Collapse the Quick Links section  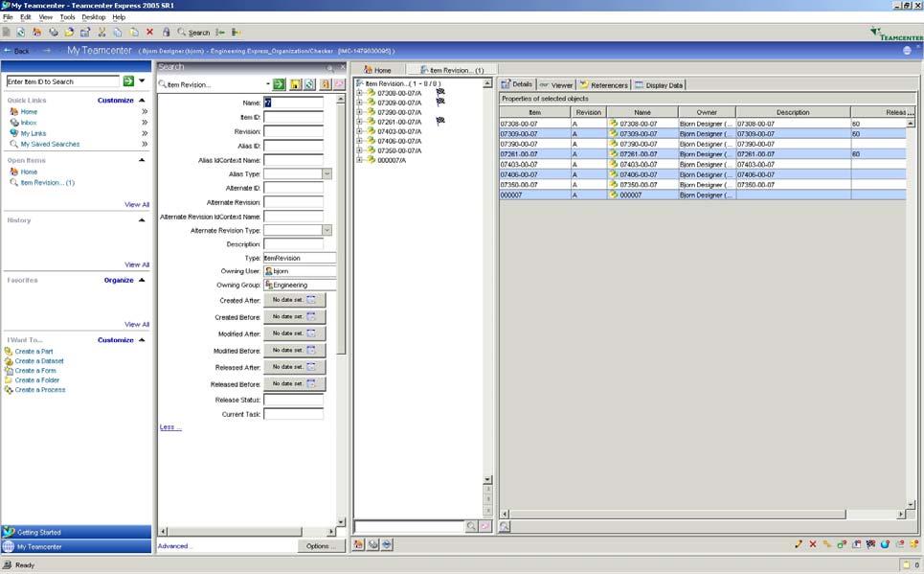[142, 101]
